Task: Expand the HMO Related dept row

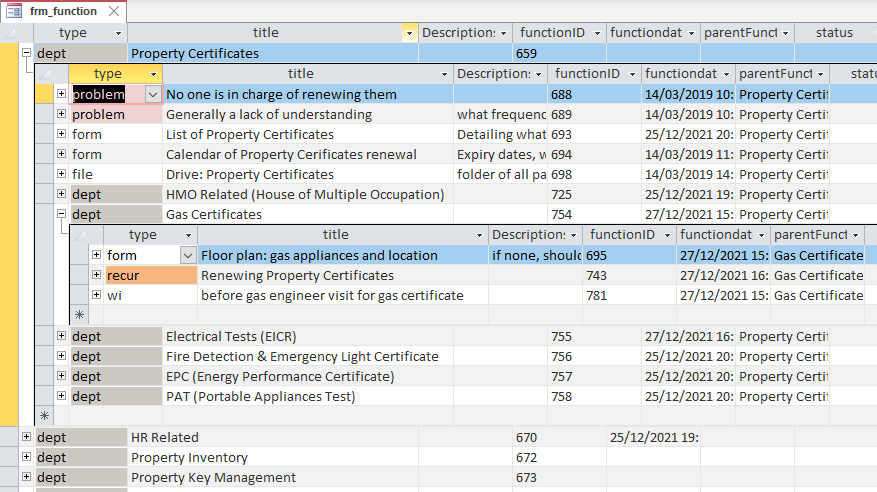Action: point(62,194)
